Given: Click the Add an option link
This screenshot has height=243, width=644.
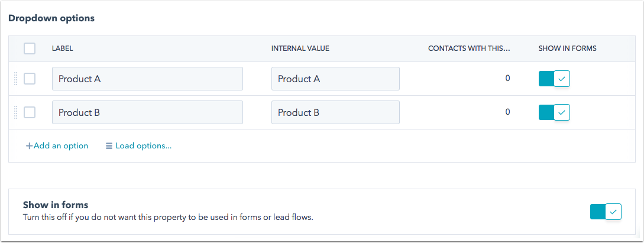Looking at the screenshot, I should pyautogui.click(x=57, y=145).
